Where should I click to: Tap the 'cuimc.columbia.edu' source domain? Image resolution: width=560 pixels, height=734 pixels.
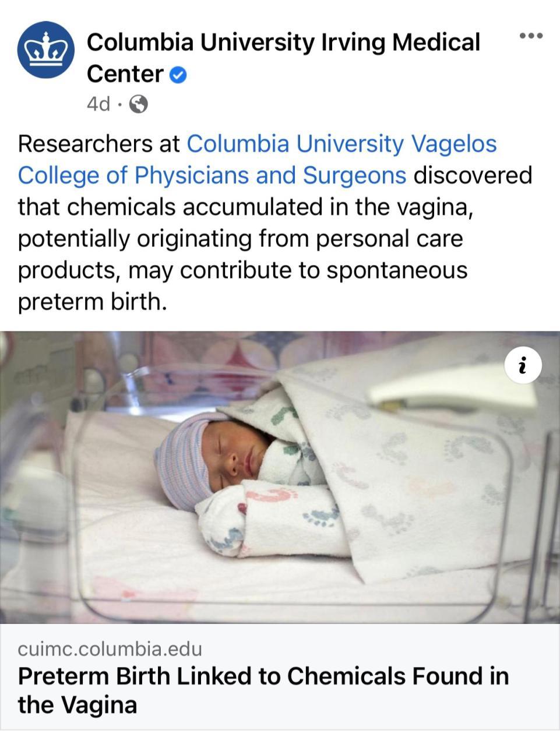110,649
